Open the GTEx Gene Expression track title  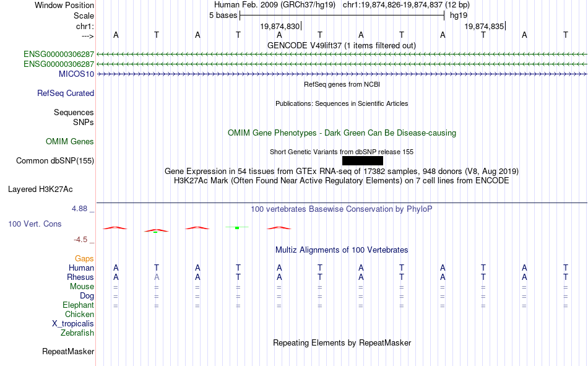click(x=342, y=171)
